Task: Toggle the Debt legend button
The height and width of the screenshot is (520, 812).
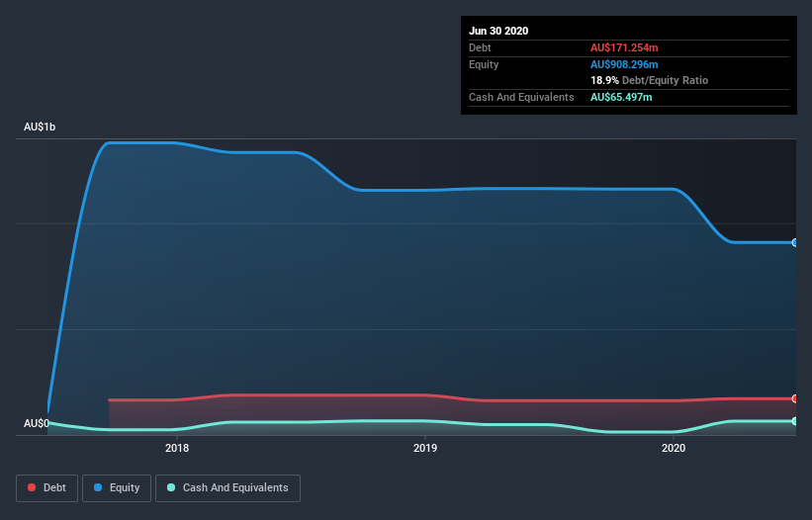Action: click(47, 488)
